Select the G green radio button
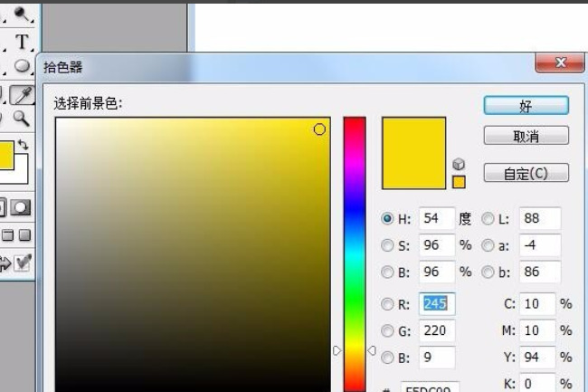The image size is (588, 392). 388,330
